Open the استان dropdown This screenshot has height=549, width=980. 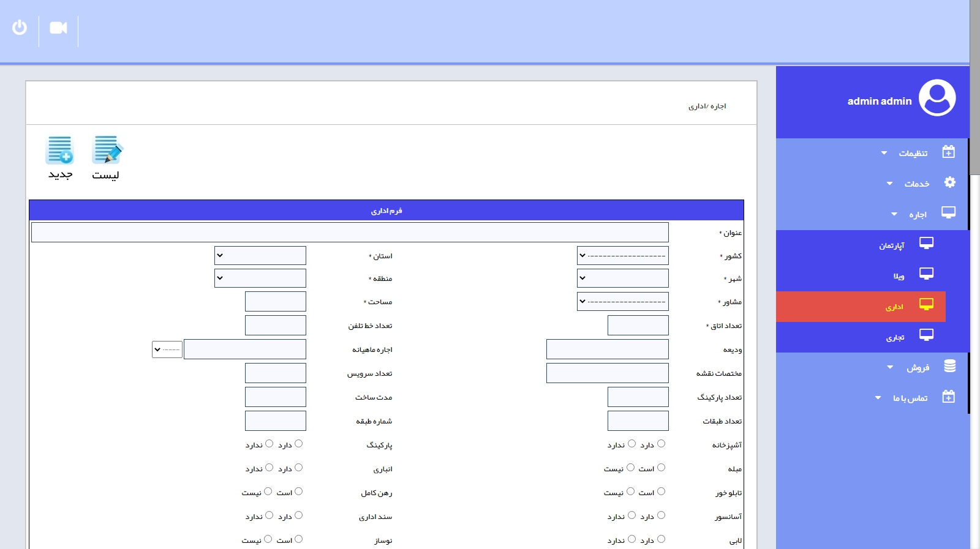[260, 256]
